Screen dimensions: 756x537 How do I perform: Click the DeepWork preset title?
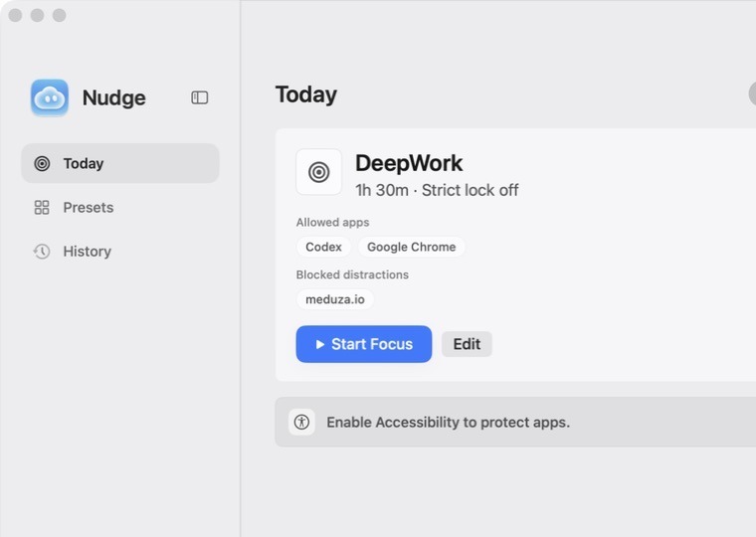409,163
